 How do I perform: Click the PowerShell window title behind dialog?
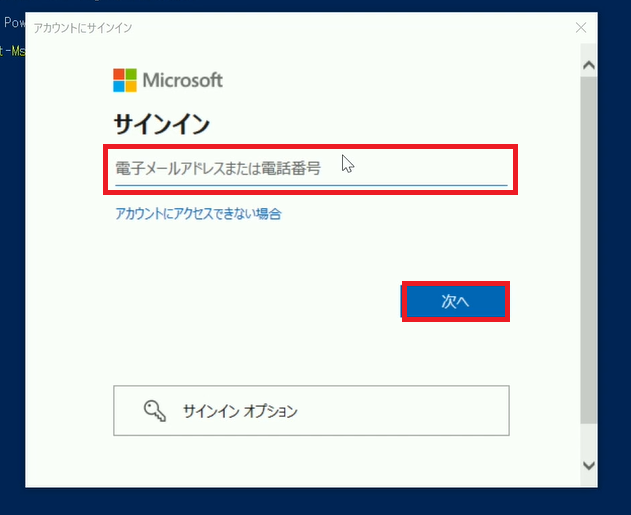[13, 23]
